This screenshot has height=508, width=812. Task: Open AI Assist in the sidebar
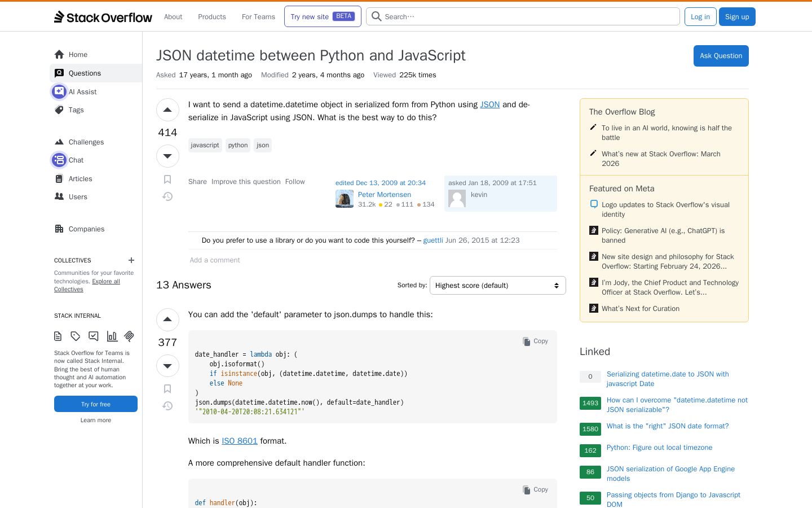point(96,91)
